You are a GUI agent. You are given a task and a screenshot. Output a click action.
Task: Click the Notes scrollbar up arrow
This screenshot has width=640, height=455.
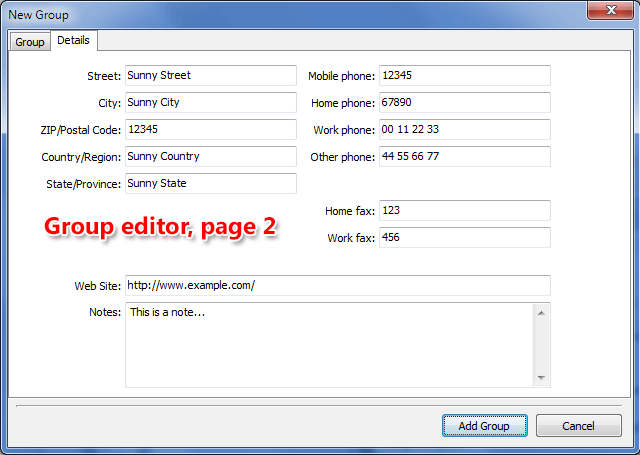click(x=541, y=313)
